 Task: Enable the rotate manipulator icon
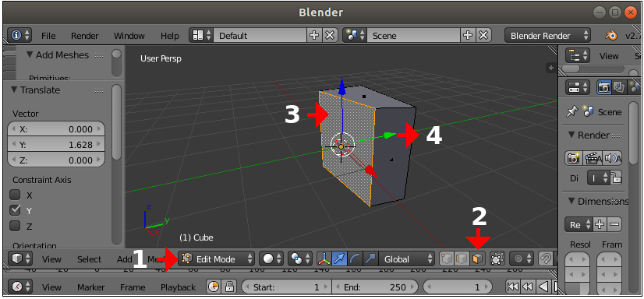pyautogui.click(x=355, y=259)
